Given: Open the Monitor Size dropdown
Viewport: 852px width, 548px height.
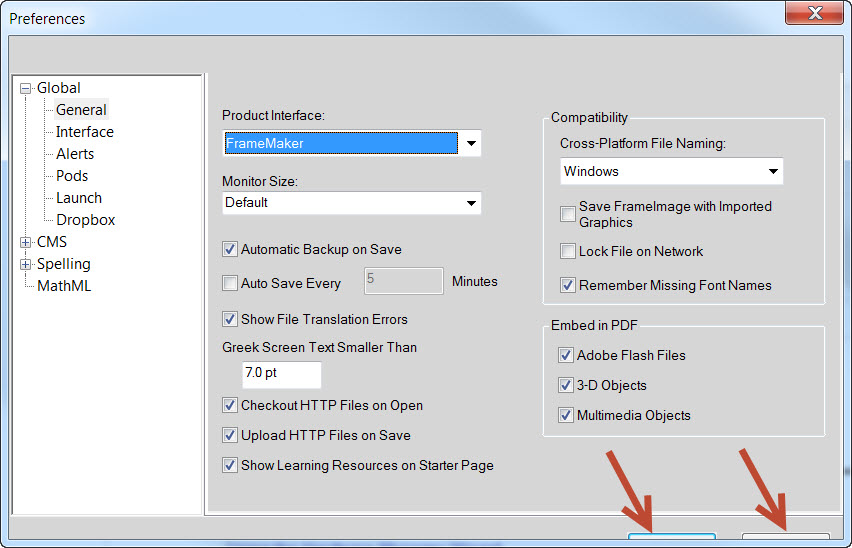Looking at the screenshot, I should coord(470,203).
